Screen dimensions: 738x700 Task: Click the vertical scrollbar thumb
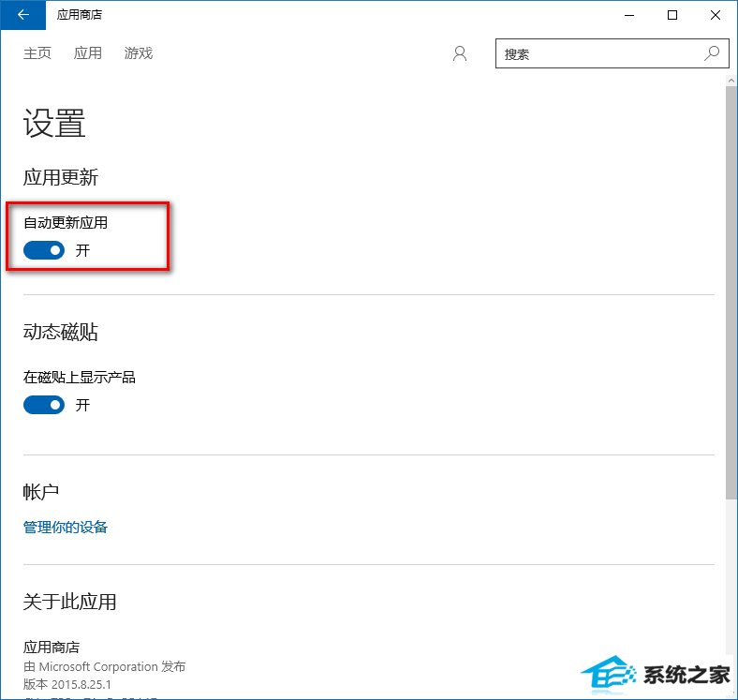point(731,292)
